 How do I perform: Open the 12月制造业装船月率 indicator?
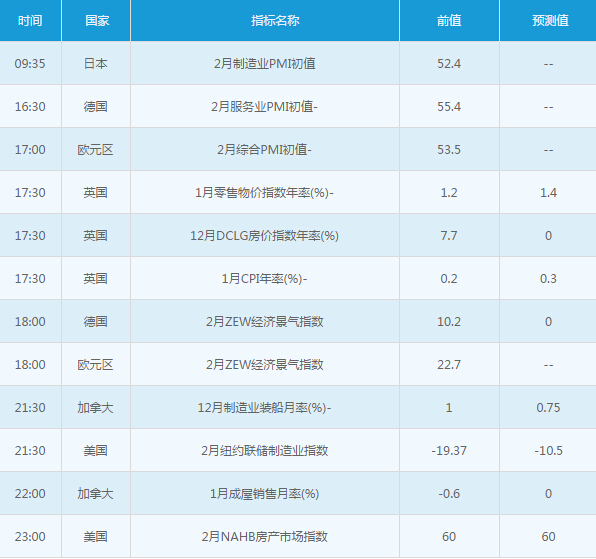[x=265, y=407]
